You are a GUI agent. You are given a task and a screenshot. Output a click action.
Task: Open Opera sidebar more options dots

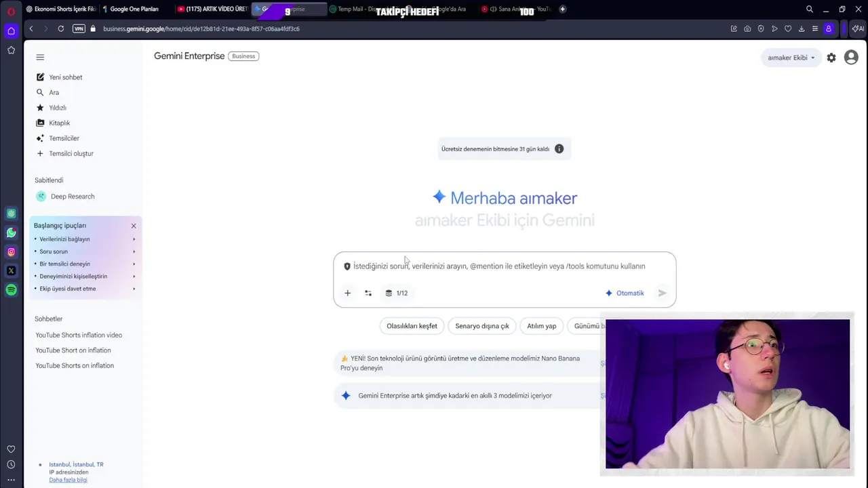tap(11, 480)
